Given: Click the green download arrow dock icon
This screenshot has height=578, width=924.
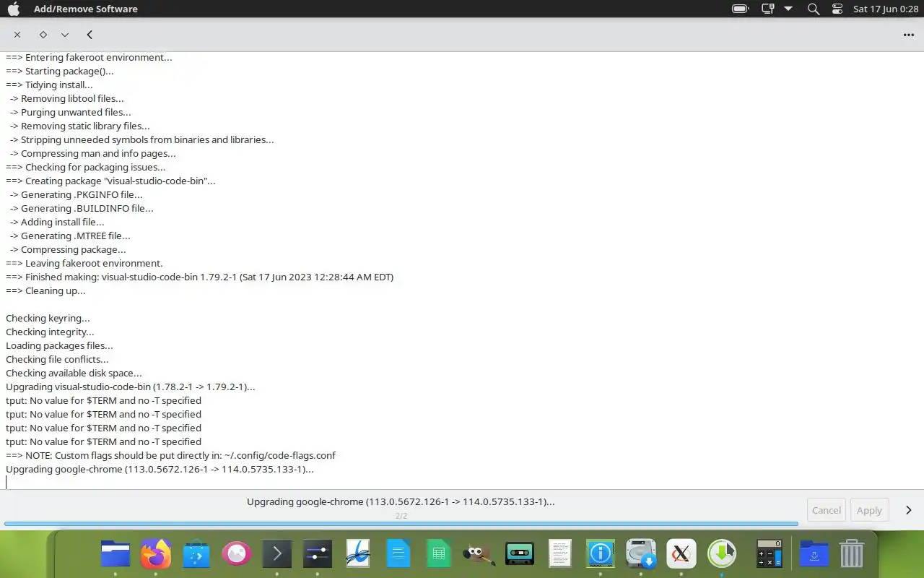Looking at the screenshot, I should (722, 554).
